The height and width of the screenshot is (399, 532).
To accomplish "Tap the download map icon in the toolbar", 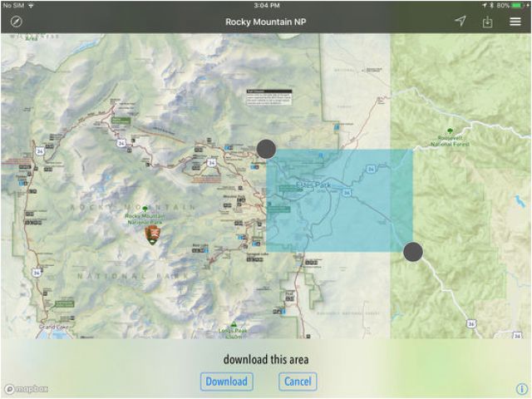I will click(x=488, y=22).
